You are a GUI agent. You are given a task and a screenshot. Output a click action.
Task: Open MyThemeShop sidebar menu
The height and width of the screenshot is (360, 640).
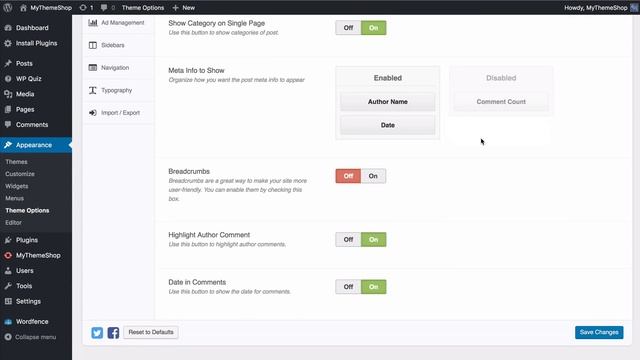pos(38,256)
